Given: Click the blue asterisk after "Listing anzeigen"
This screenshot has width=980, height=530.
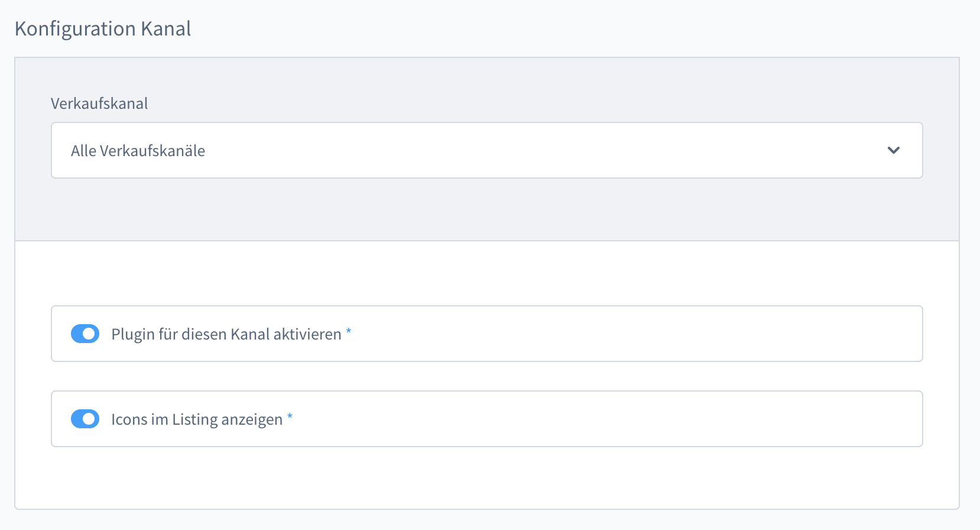Looking at the screenshot, I should pyautogui.click(x=290, y=416).
